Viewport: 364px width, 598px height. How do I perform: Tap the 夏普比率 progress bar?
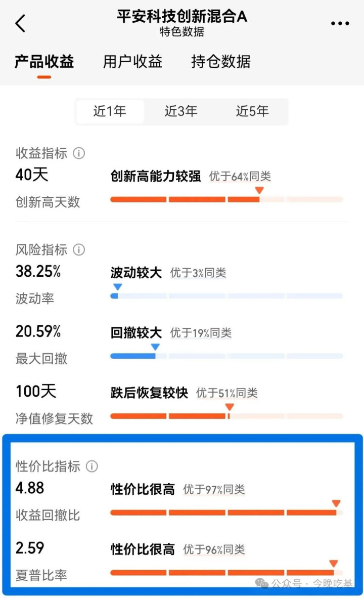point(226,573)
